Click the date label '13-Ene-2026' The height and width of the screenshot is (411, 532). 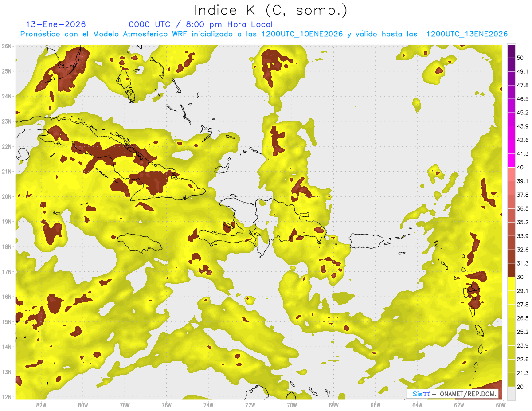[56, 24]
